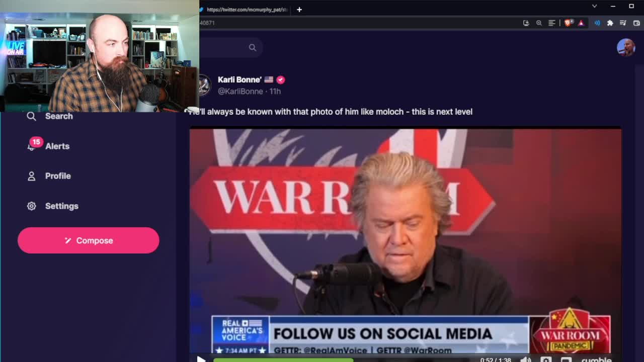This screenshot has width=644, height=362.
Task: Click the post time 11h
Action: [x=275, y=92]
